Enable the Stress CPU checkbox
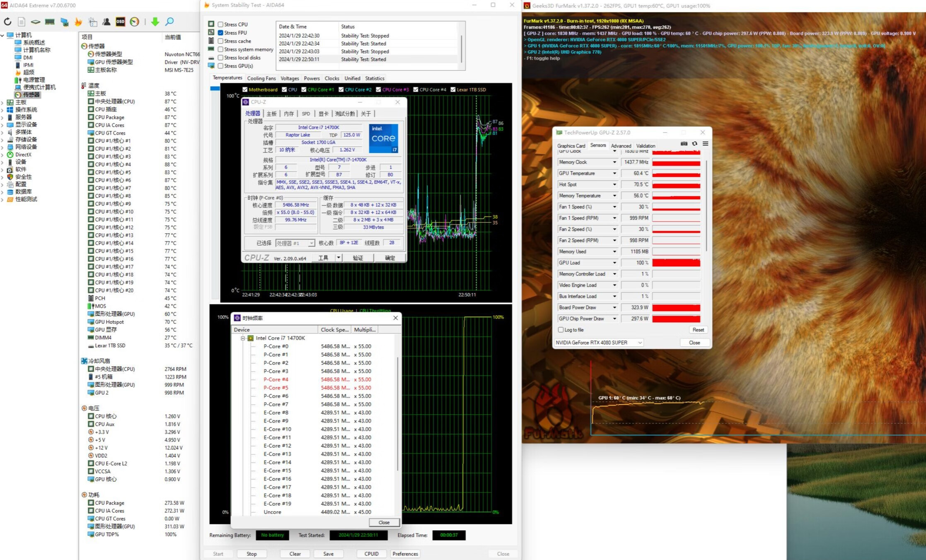The width and height of the screenshot is (926, 560). [x=220, y=24]
